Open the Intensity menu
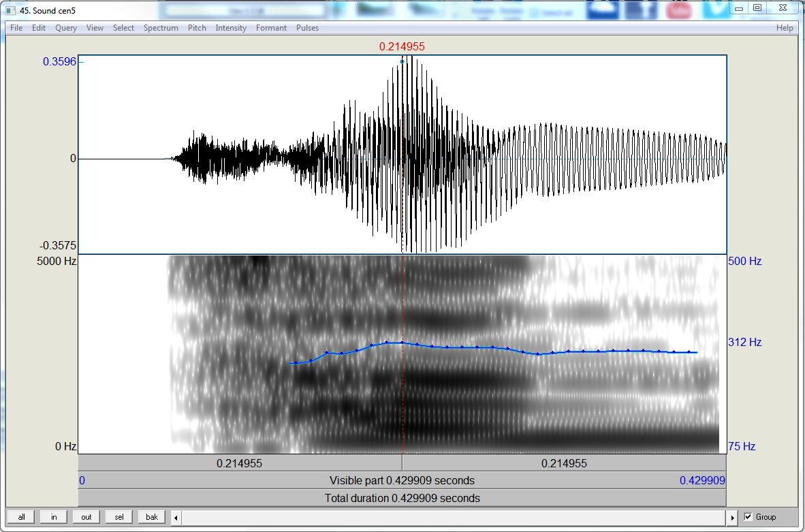Image resolution: width=805 pixels, height=532 pixels. click(x=231, y=28)
